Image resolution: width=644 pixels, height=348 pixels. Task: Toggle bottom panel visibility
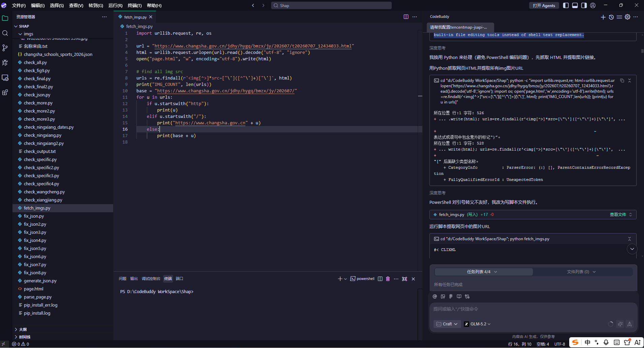[575, 5]
